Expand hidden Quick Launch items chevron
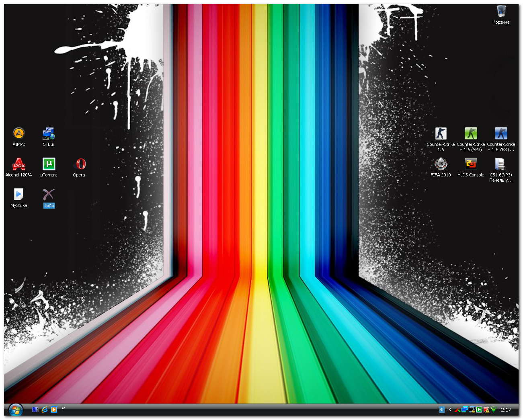Viewport: 523px width, 420px height. (64, 408)
